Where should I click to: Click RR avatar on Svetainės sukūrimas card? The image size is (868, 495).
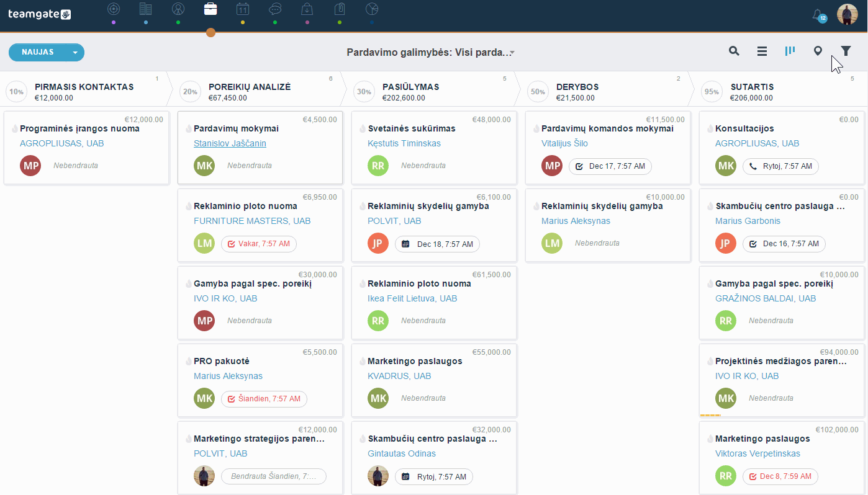(x=378, y=166)
